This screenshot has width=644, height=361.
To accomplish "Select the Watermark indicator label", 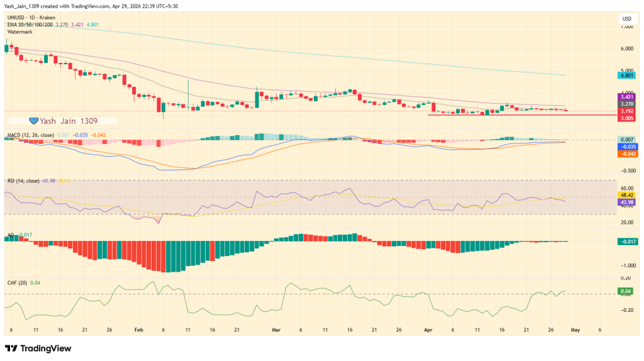I will [x=19, y=31].
